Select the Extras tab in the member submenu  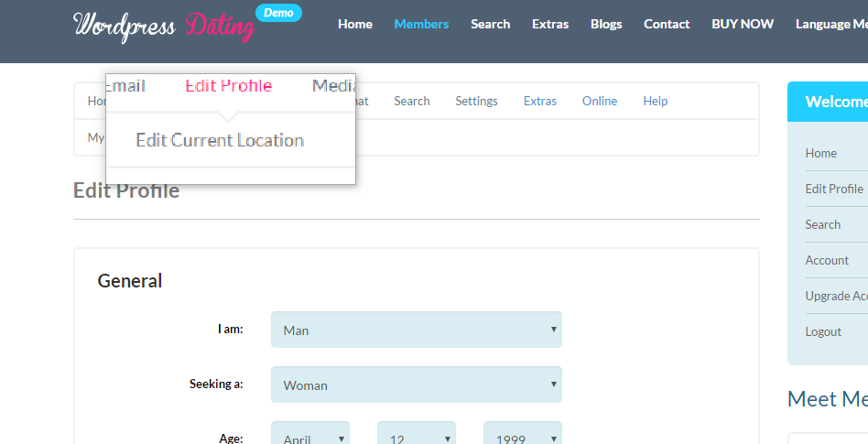[x=540, y=101]
